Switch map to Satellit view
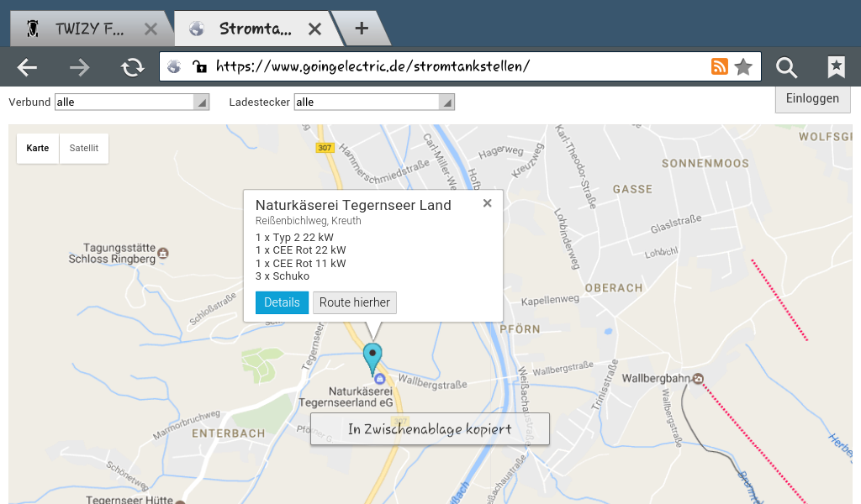The image size is (861, 504). tap(84, 148)
